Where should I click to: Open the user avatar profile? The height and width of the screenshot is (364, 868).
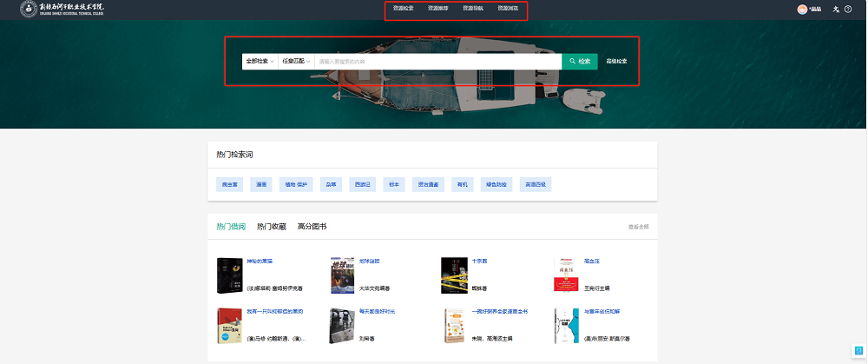click(x=802, y=9)
